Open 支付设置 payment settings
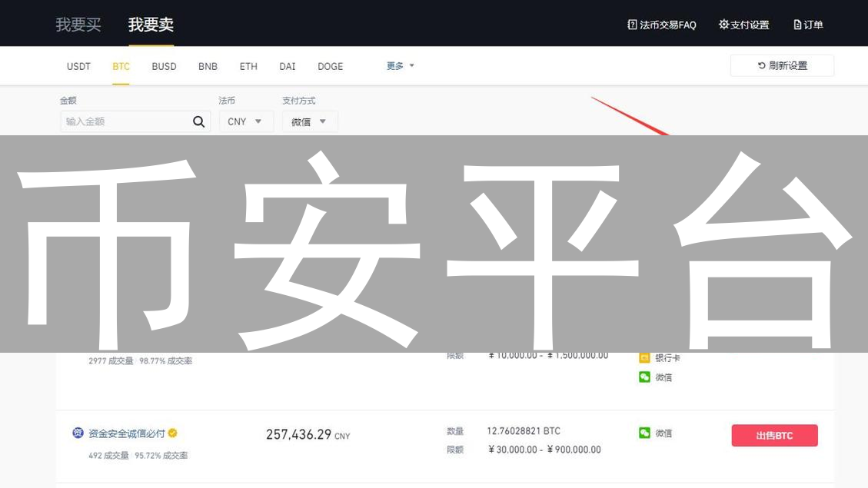Screen dimensions: 868x488 tap(743, 25)
